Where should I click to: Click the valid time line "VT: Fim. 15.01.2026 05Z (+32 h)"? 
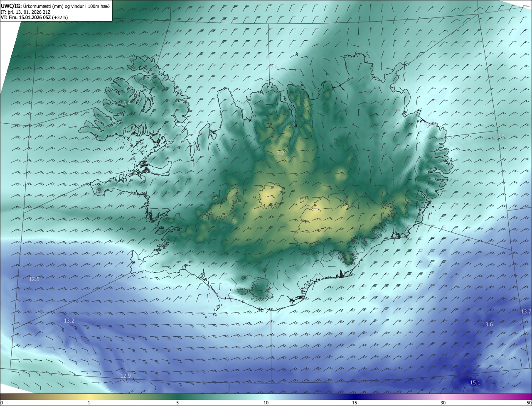pos(34,17)
